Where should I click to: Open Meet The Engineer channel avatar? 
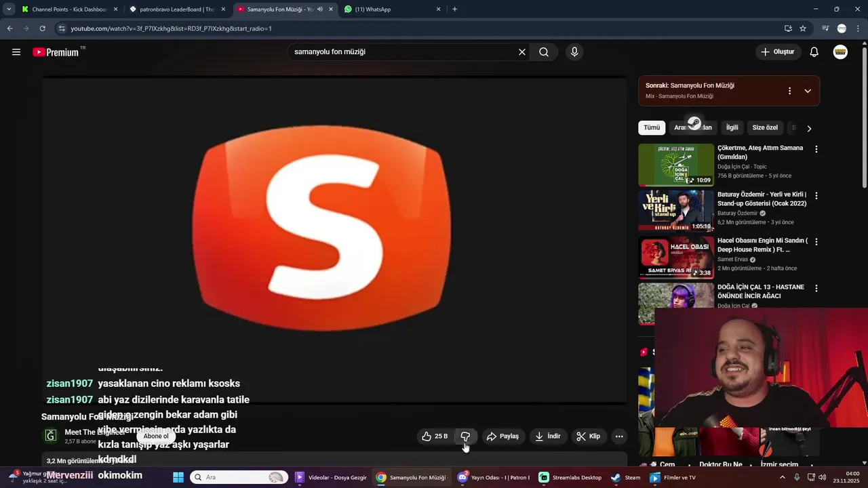tap(50, 436)
